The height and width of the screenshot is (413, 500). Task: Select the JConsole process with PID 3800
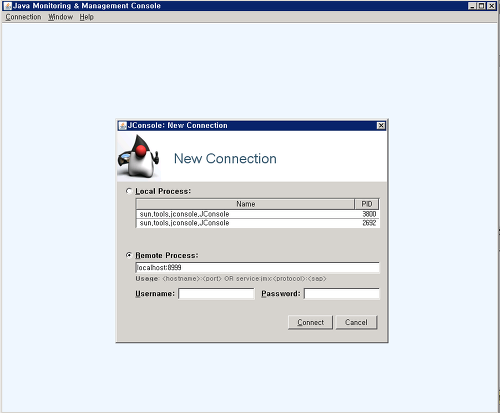(x=257, y=214)
